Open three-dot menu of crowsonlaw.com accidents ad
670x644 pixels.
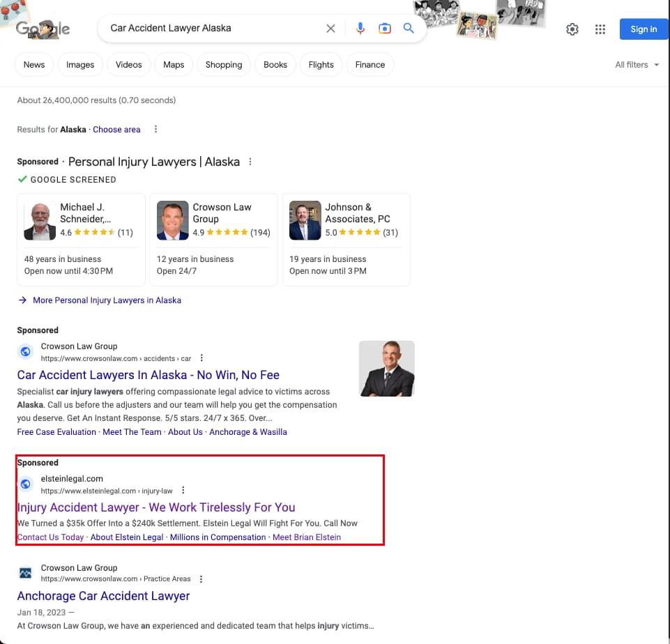point(201,358)
